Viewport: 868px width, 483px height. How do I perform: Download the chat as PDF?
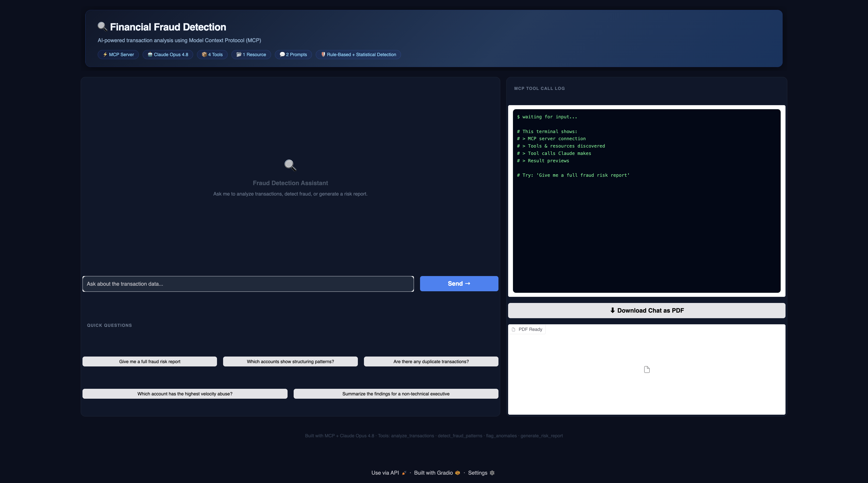(x=647, y=310)
